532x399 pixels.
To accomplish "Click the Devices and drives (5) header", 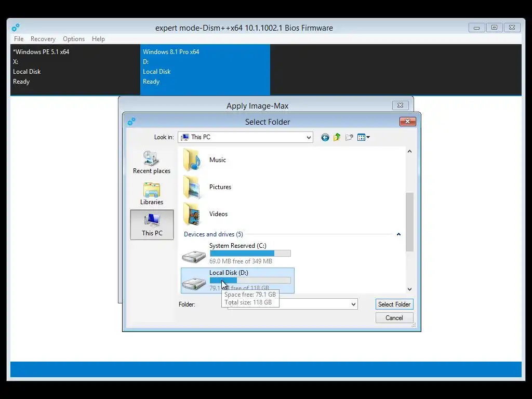I will click(x=214, y=234).
